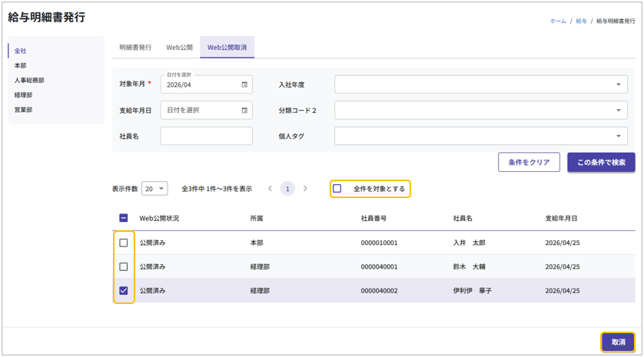Click the 条件をクリア button
Screen dimensions: 644x357
pyautogui.click(x=529, y=163)
